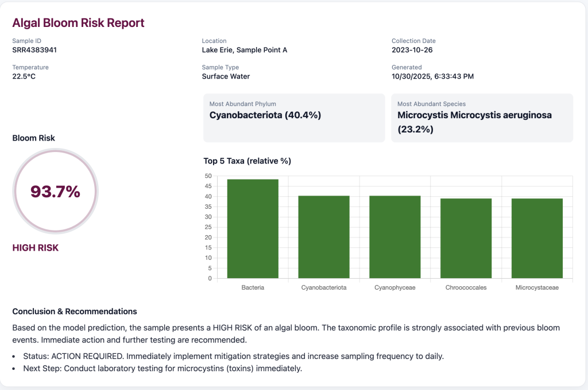
Task: Click the 22.5°C temperature value
Action: pos(24,76)
